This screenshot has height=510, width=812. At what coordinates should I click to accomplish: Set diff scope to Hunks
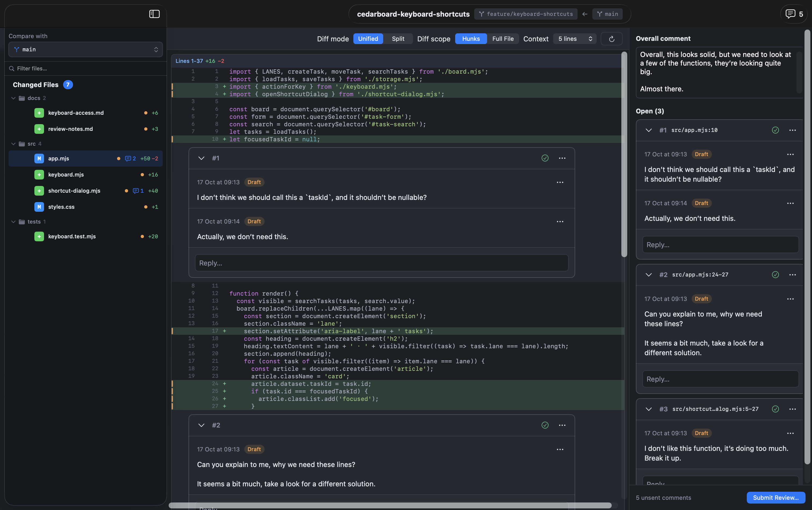(x=471, y=39)
